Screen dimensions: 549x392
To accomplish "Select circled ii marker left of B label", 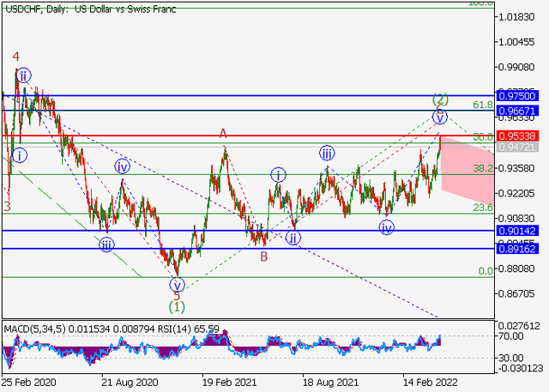I will coord(293,238).
